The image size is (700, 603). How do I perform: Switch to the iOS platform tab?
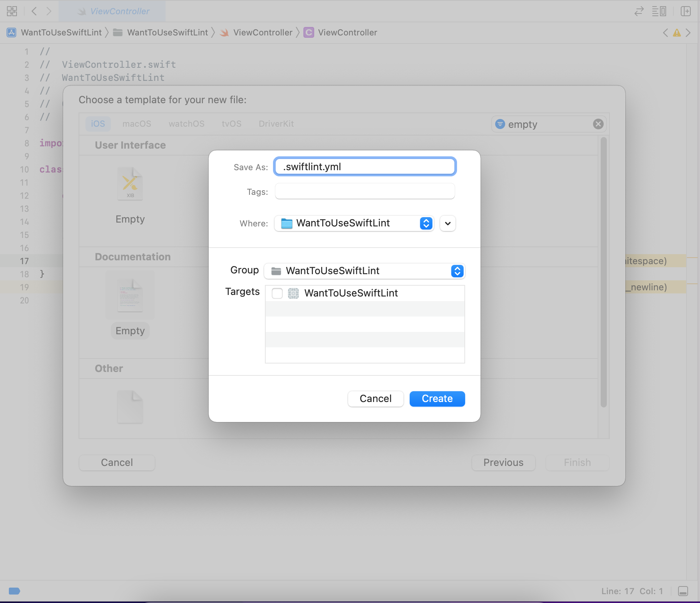tap(98, 124)
